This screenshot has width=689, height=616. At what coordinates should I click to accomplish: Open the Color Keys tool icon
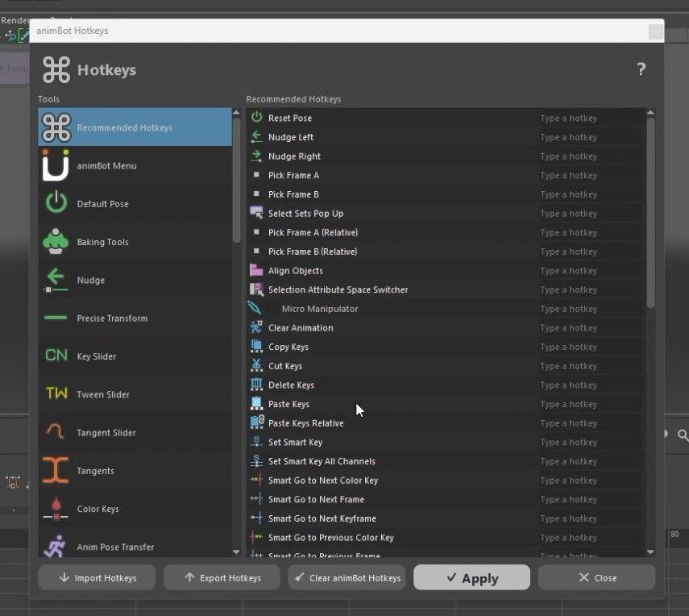[56, 509]
